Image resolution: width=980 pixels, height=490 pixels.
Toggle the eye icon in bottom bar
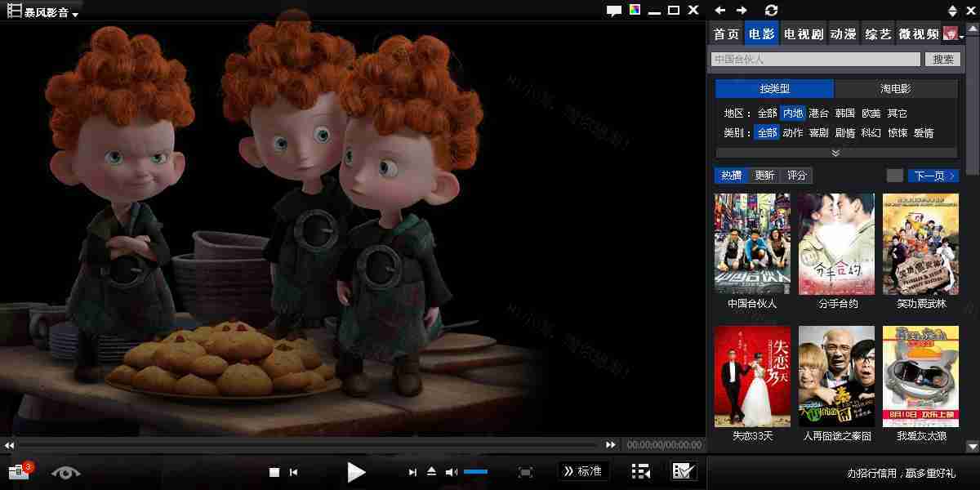(66, 472)
